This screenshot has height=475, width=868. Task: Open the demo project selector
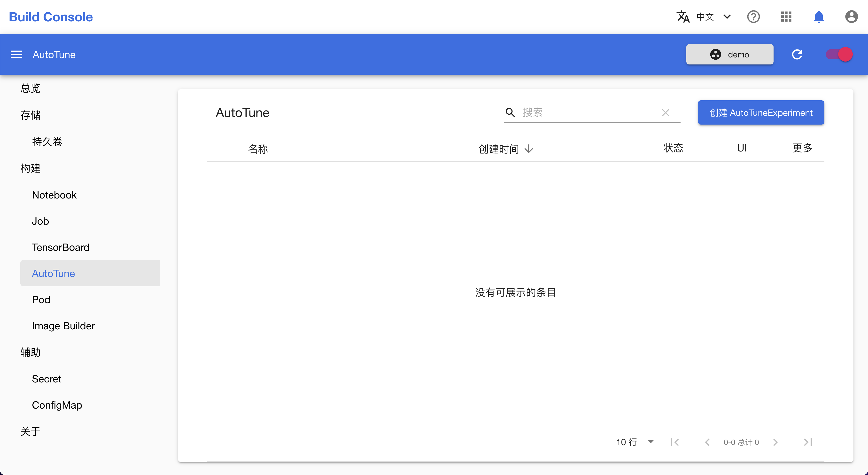point(729,54)
